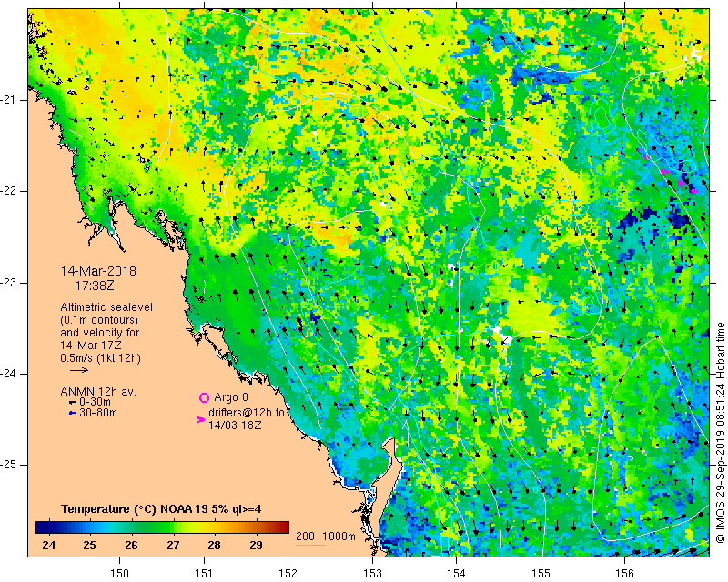Click the color bar tick label 25
This screenshot has width=728, height=582.
click(90, 545)
